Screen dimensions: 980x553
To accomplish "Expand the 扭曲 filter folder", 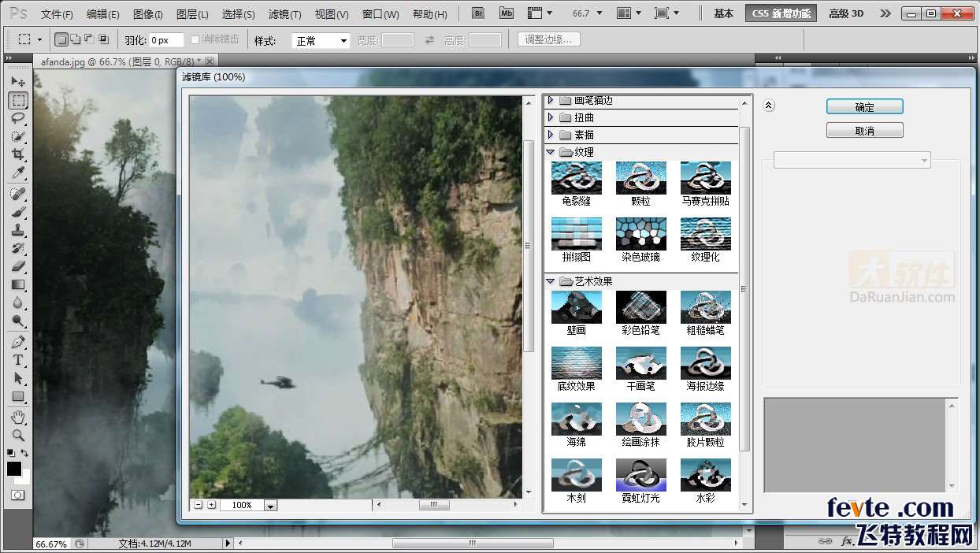I will coord(551,117).
